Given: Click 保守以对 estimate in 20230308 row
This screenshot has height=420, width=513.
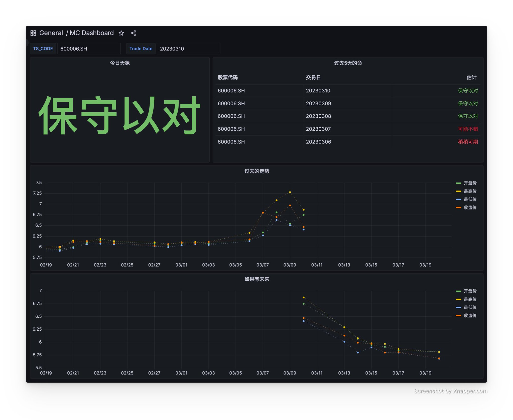Looking at the screenshot, I should click(x=468, y=116).
